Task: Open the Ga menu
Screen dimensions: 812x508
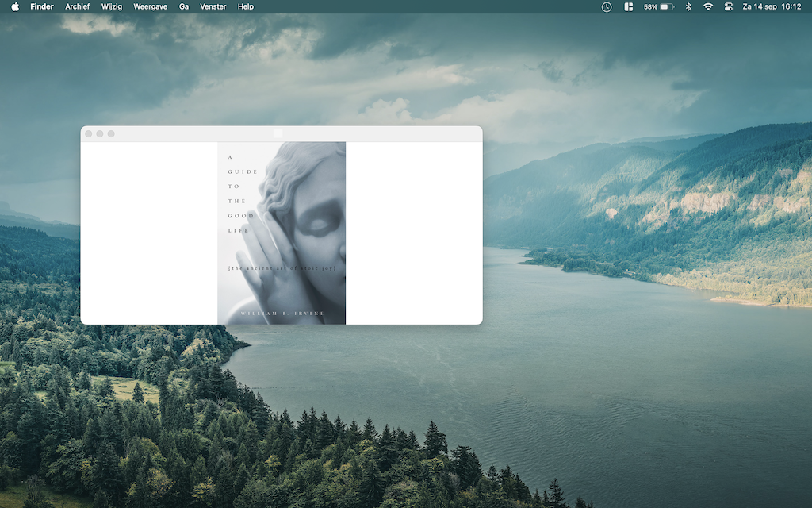Action: click(x=184, y=6)
